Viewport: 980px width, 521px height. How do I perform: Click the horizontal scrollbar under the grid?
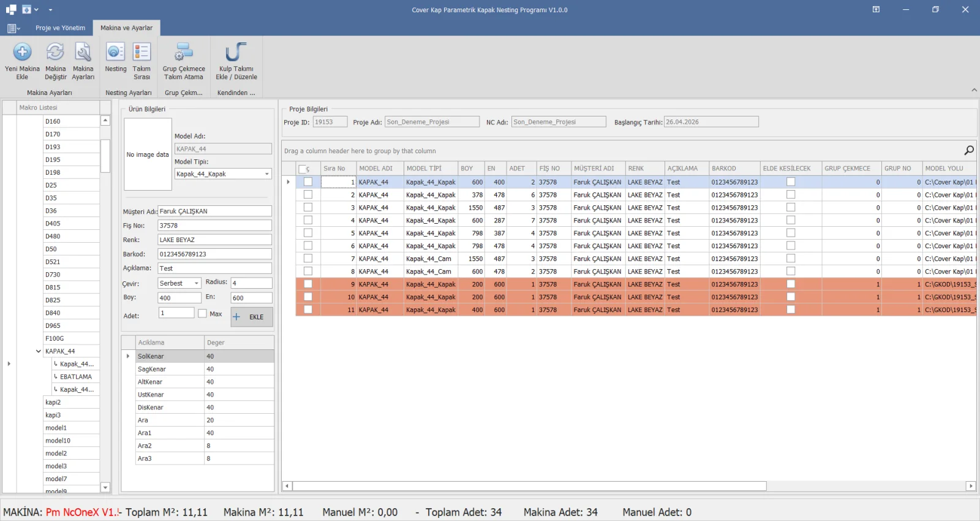pyautogui.click(x=529, y=486)
